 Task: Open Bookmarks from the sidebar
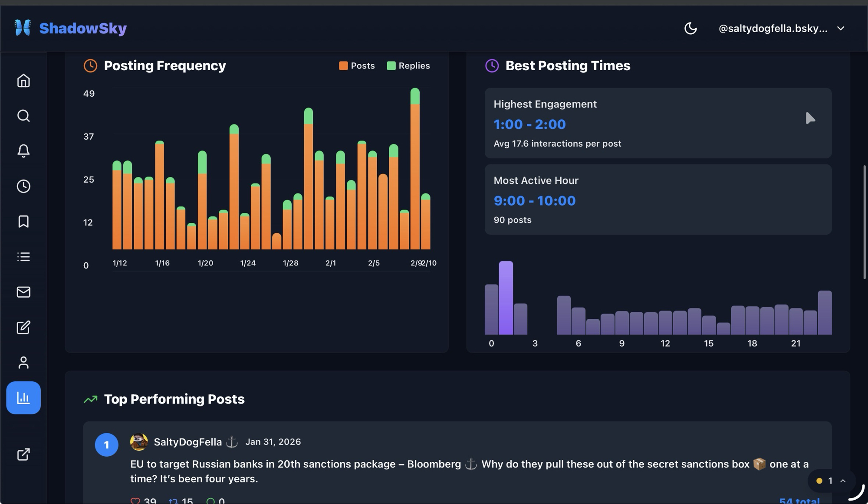pos(23,221)
